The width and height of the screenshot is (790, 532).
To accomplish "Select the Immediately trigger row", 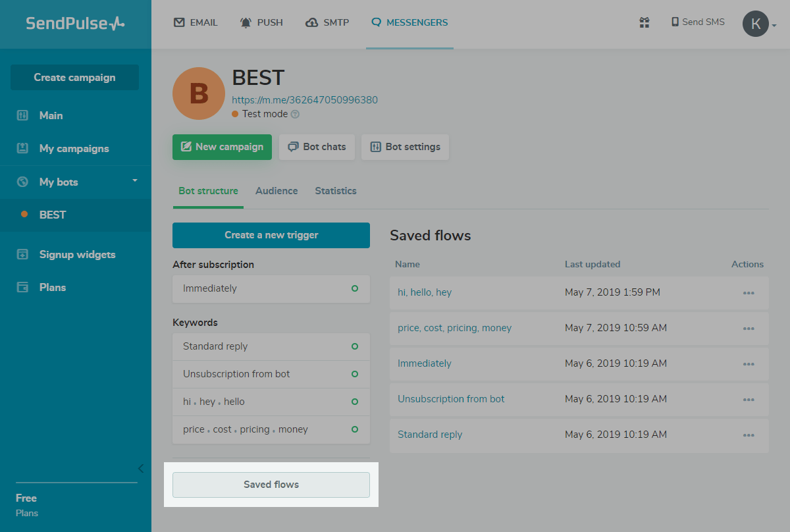I will (271, 288).
